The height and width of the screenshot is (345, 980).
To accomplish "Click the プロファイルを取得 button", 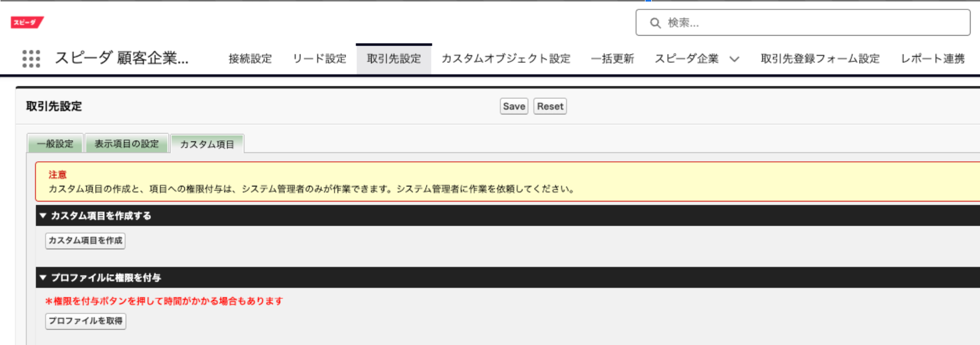I will (86, 321).
